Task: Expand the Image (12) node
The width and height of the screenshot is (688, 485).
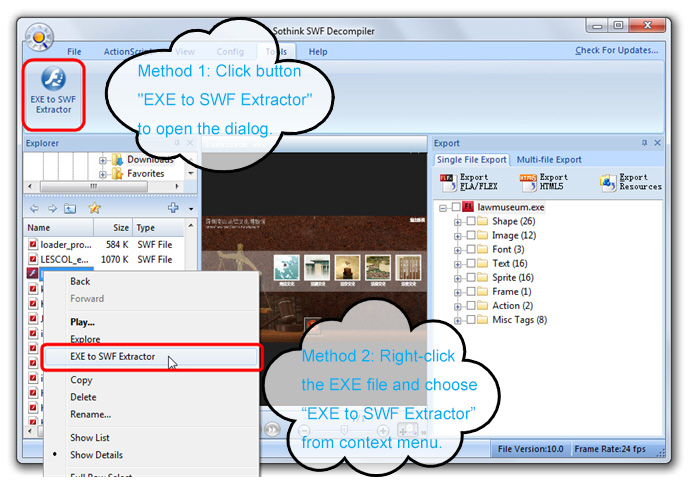Action: [x=458, y=236]
